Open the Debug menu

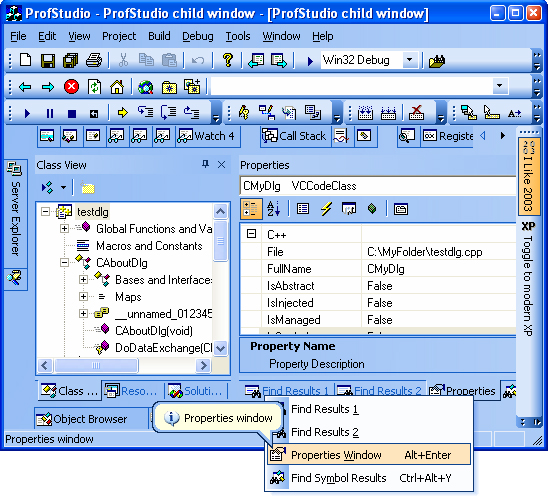(198, 36)
